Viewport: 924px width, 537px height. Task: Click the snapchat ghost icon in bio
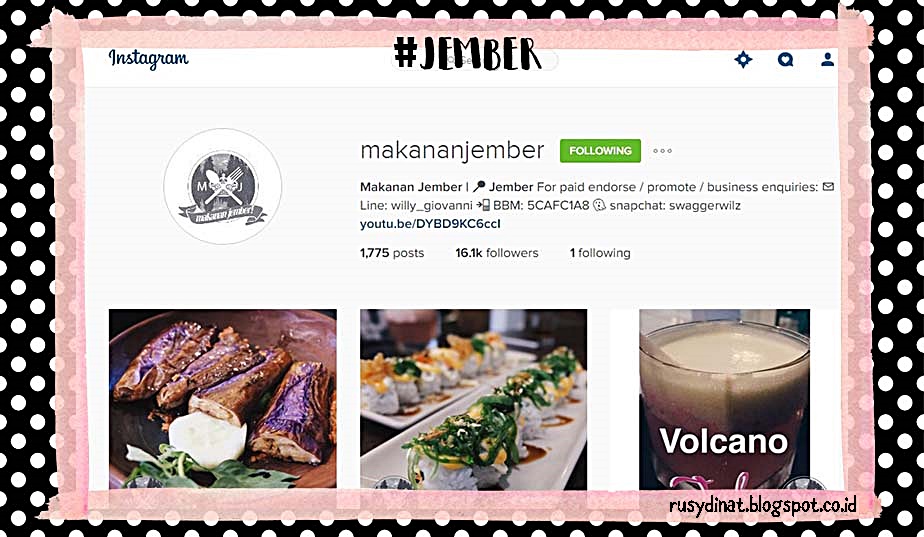click(x=599, y=205)
